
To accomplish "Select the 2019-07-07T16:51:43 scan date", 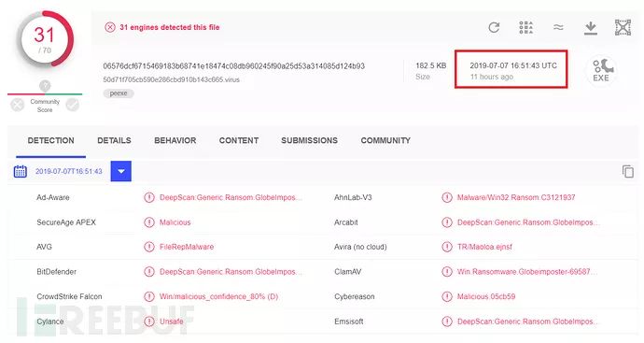I will pos(68,171).
